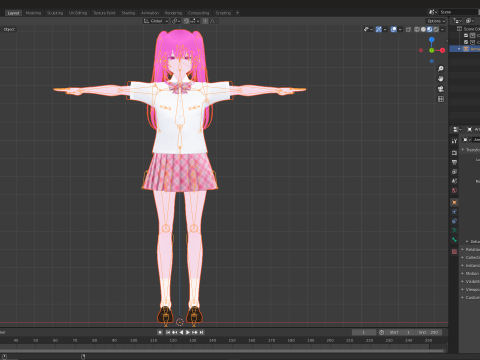Screen dimensions: 480x360
Task: Open the Output properties tab
Action: click(x=454, y=162)
